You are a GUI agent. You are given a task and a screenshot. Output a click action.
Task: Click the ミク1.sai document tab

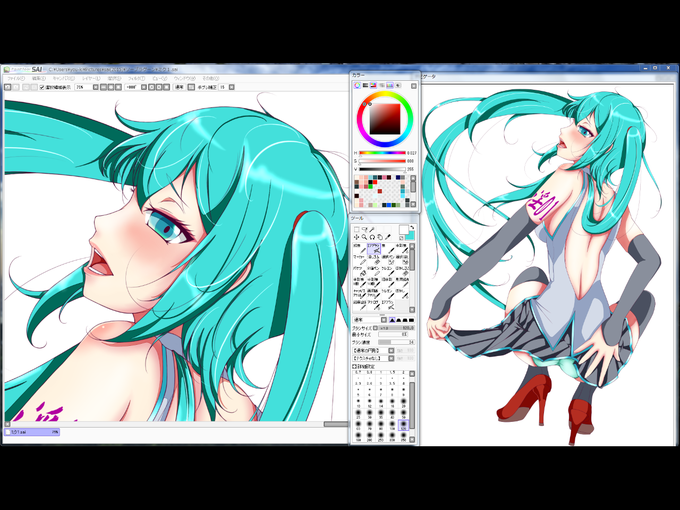[32, 432]
